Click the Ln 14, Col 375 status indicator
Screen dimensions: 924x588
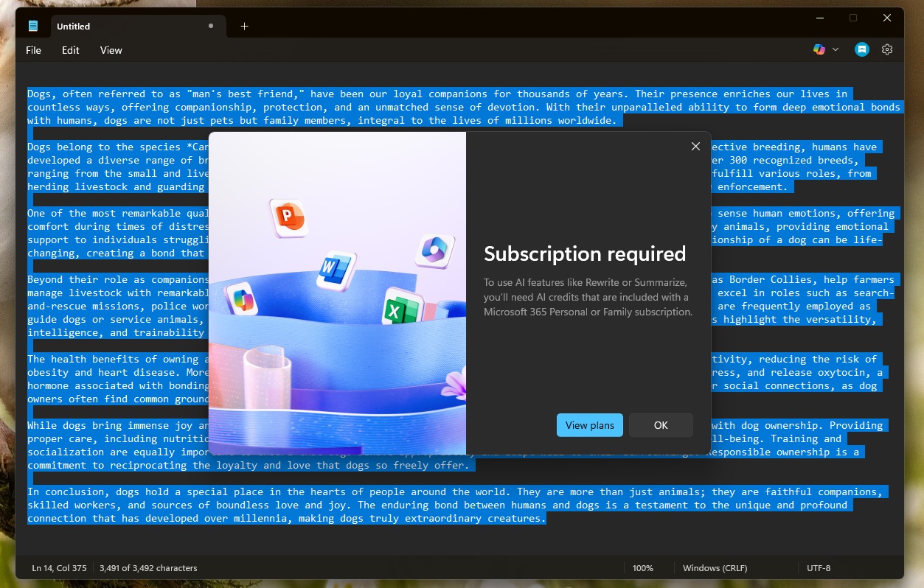(58, 567)
